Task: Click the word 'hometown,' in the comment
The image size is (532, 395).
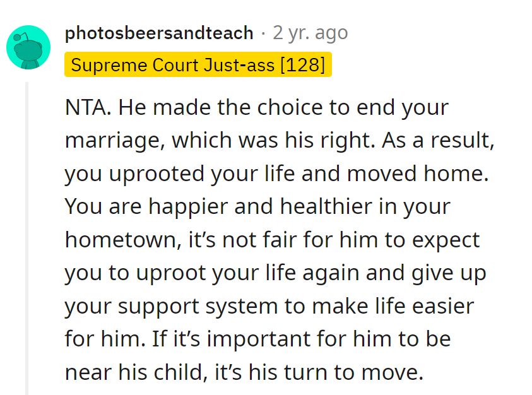Action: (124, 240)
